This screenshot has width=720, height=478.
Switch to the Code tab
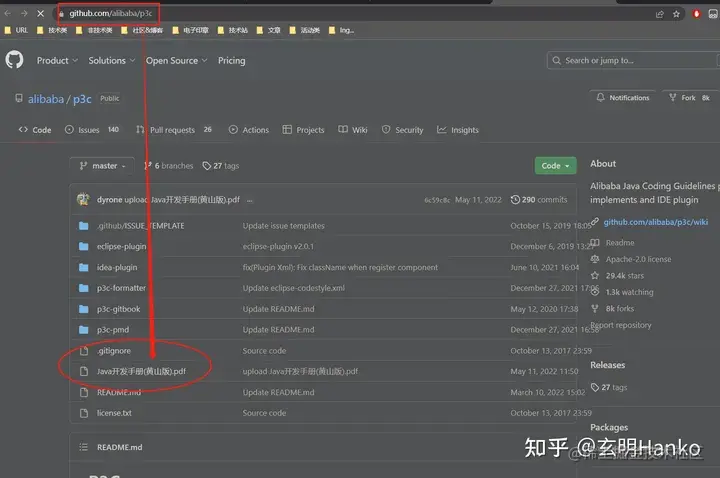click(x=35, y=130)
